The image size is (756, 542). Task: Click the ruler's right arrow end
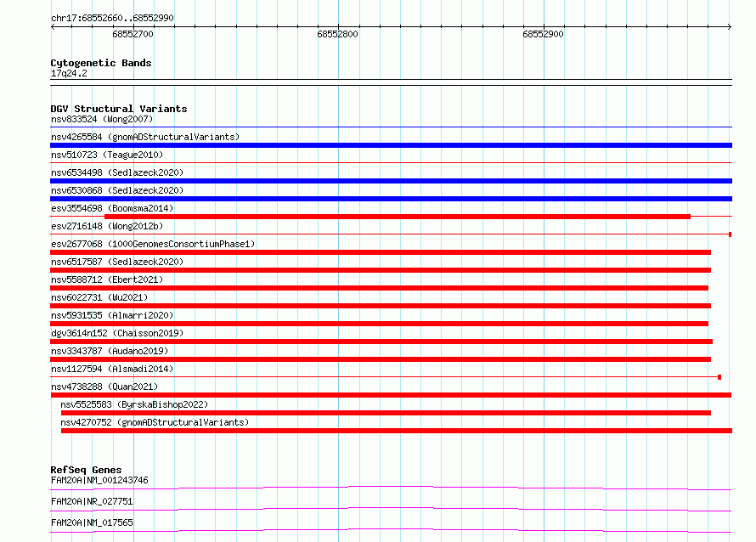(730, 27)
